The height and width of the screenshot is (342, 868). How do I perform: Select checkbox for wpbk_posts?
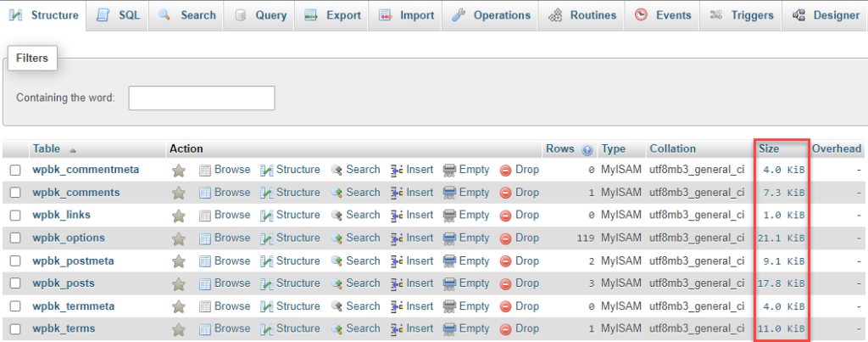pyautogui.click(x=15, y=283)
